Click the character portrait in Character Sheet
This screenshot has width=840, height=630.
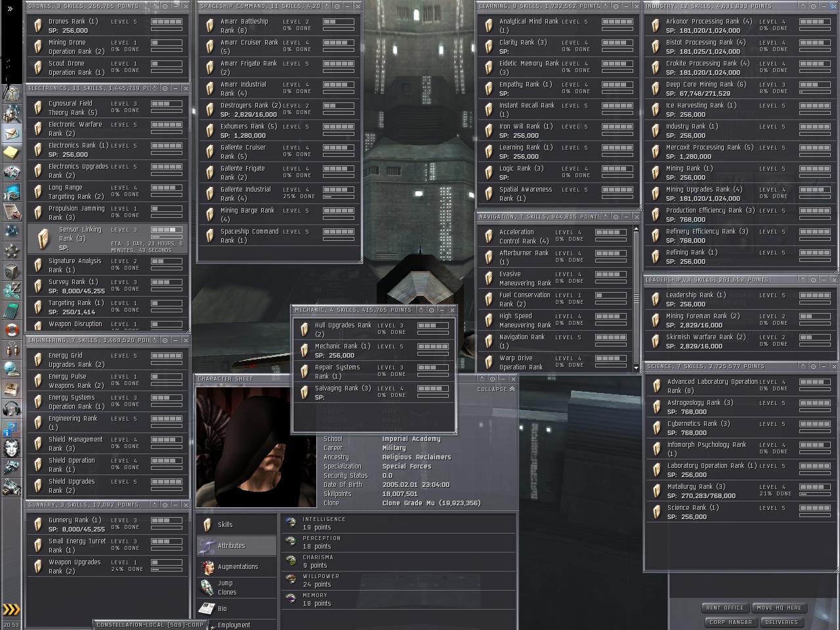pyautogui.click(x=256, y=446)
